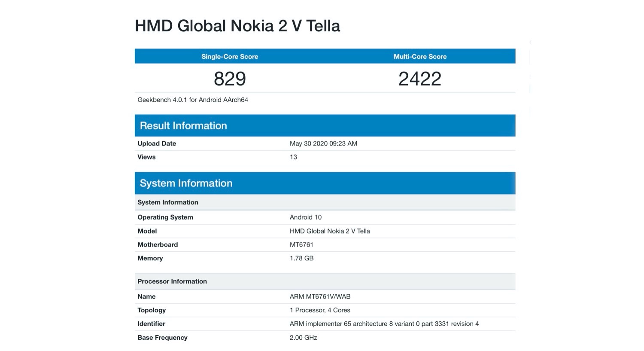Click the Single-Core Score column header
This screenshot has height=351, width=644.
pyautogui.click(x=230, y=56)
